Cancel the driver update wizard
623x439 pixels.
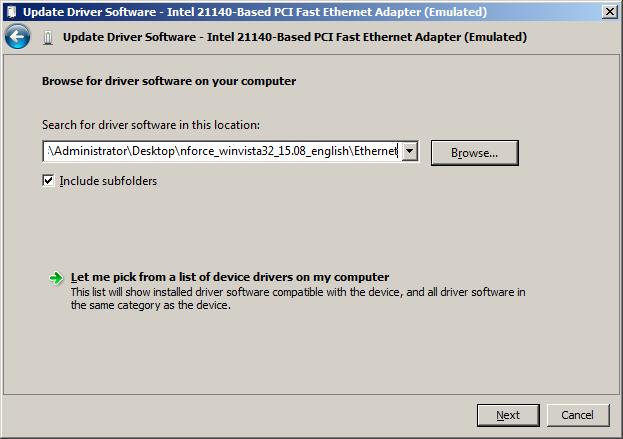(x=577, y=415)
